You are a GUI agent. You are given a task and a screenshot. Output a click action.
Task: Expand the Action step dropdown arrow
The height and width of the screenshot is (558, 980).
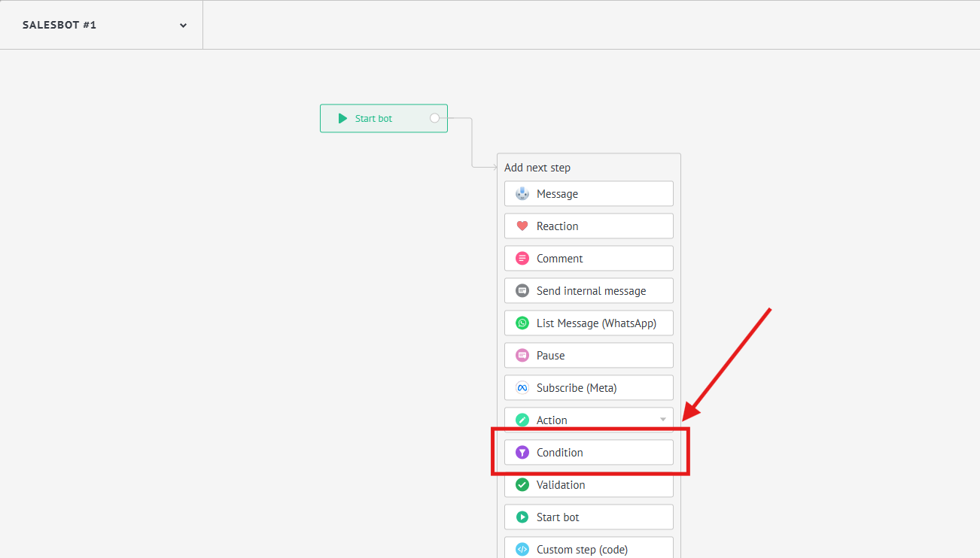coord(663,420)
